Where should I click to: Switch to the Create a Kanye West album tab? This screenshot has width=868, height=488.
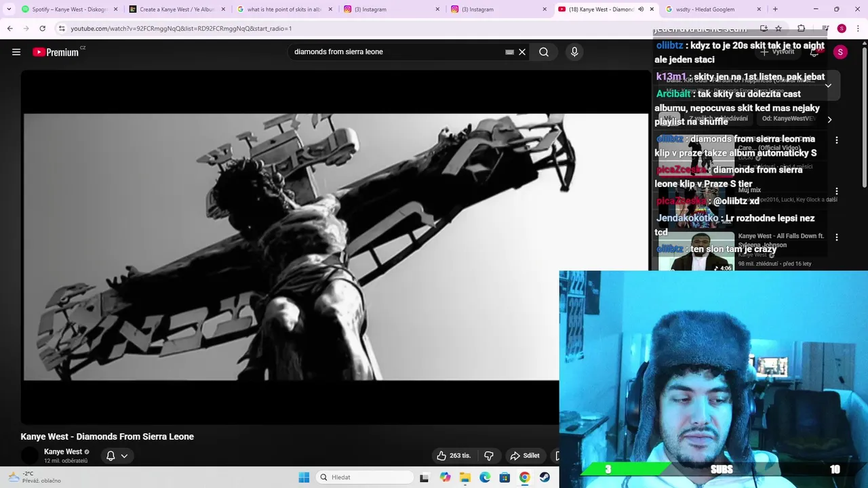[x=176, y=9]
